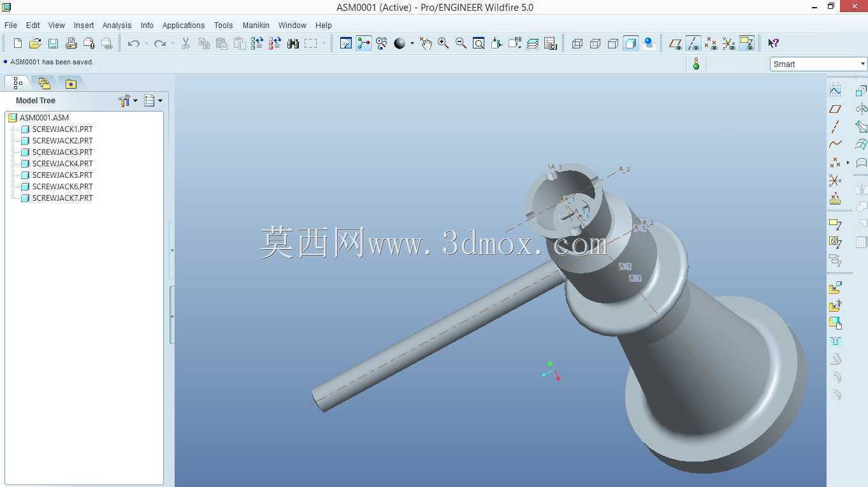This screenshot has height=487, width=868.
Task: Expand the appearance gallery dropdown arrow
Action: click(412, 43)
